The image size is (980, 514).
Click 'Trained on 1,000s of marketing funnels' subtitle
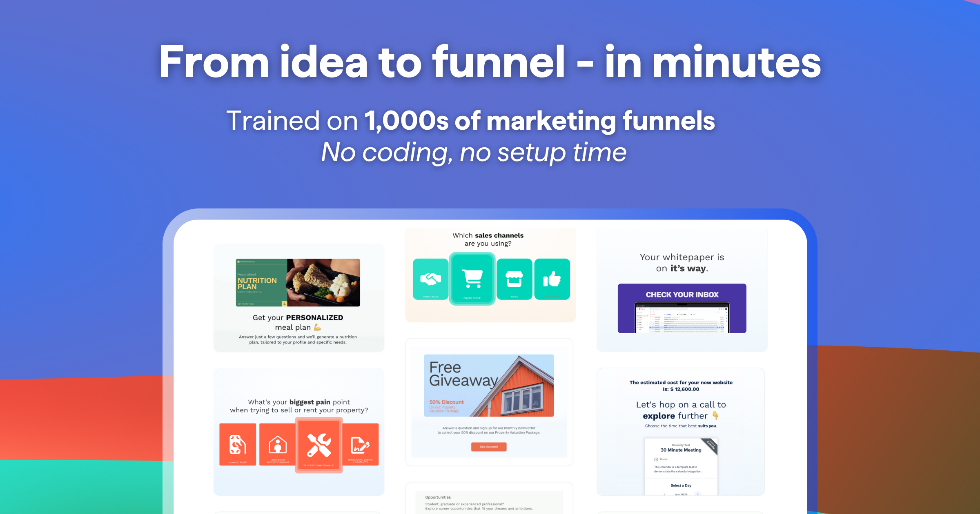tap(470, 121)
